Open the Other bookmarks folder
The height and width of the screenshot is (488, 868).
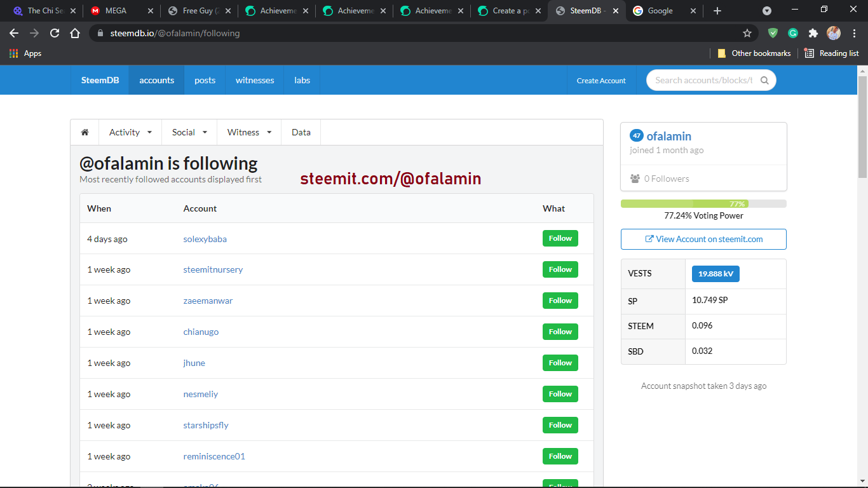click(754, 53)
